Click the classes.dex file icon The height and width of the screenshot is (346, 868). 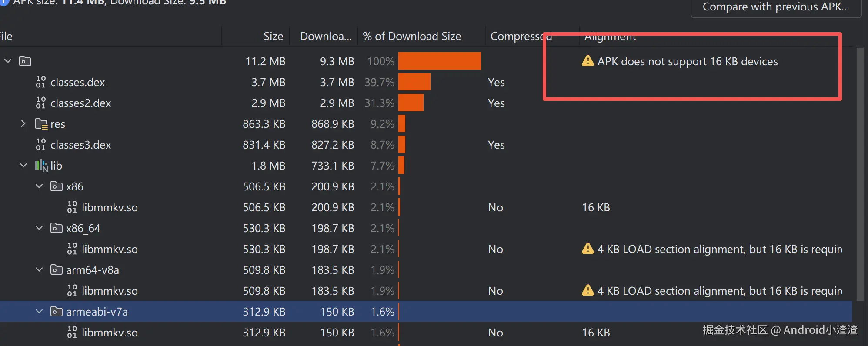pyautogui.click(x=41, y=82)
